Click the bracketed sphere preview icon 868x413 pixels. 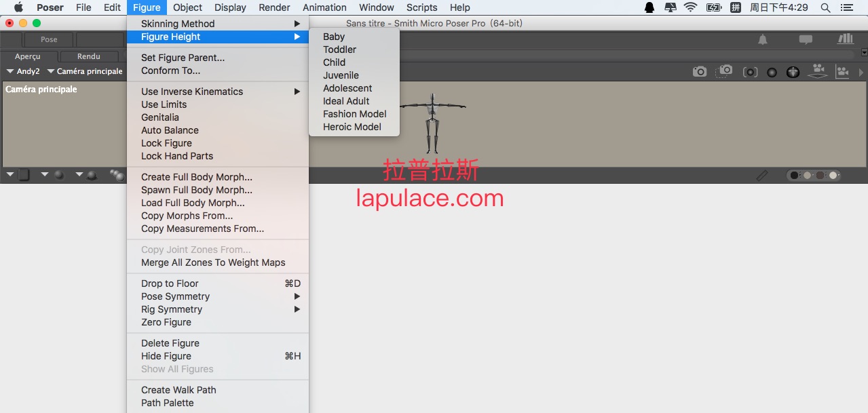pyautogui.click(x=750, y=72)
